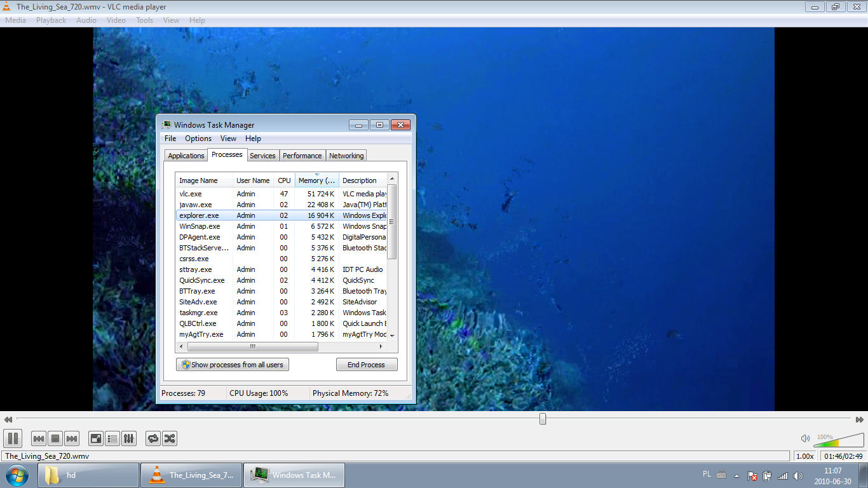This screenshot has height=488, width=868.
Task: Select the csrss.exe process row
Action: click(x=281, y=259)
